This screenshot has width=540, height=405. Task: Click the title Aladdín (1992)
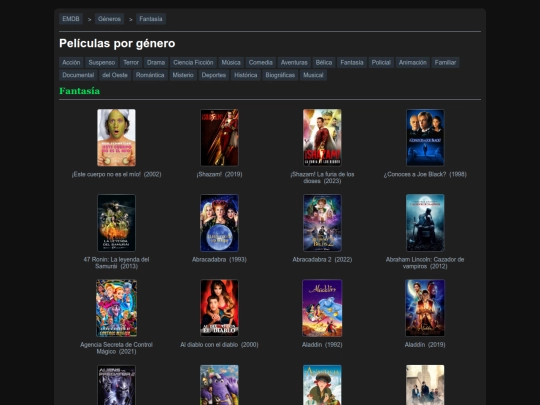coord(322,345)
